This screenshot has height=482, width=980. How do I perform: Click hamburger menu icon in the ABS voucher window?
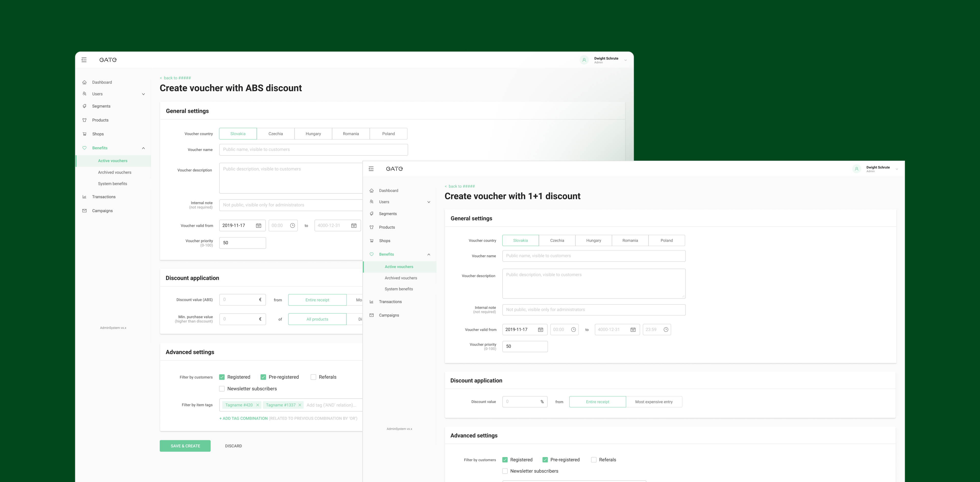coord(84,60)
